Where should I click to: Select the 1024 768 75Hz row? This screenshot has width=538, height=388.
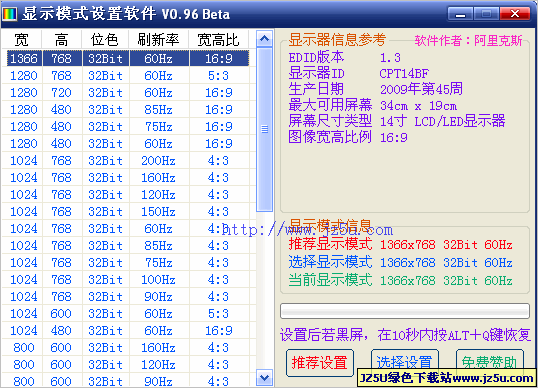[x=128, y=263]
